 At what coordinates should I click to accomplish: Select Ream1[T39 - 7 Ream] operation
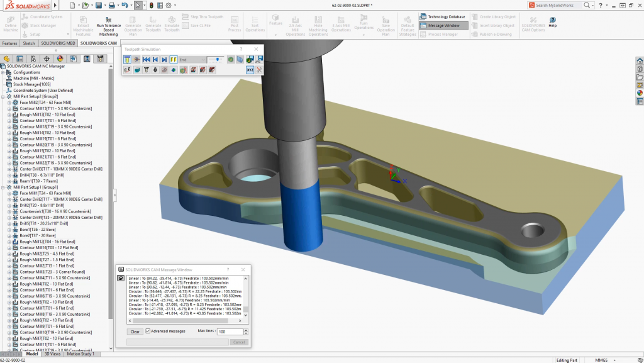[x=38, y=181]
